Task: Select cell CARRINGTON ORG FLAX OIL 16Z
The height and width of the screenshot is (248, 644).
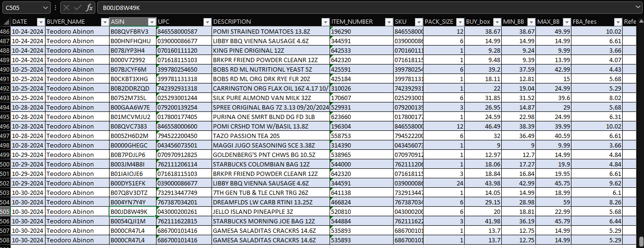Action: click(x=271, y=88)
